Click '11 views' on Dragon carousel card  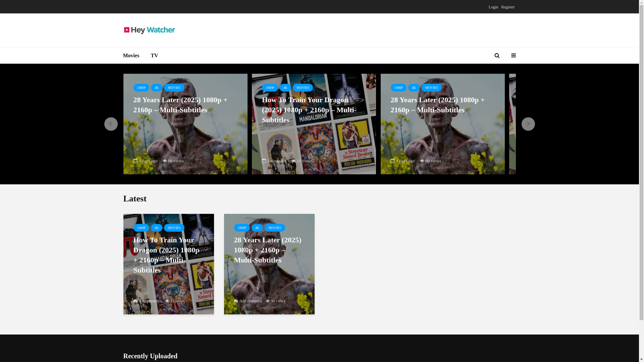click(302, 161)
